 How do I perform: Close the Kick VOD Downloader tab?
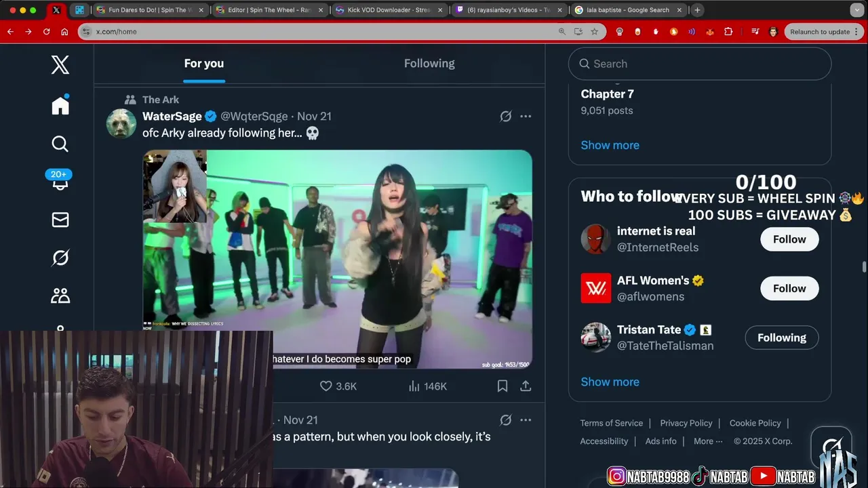(440, 10)
